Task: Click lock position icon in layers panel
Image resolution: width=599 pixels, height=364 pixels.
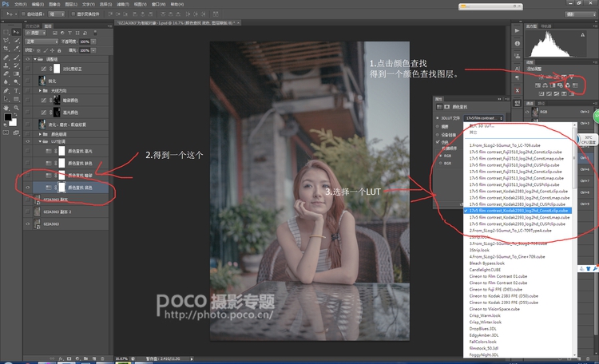Action: tap(53, 50)
